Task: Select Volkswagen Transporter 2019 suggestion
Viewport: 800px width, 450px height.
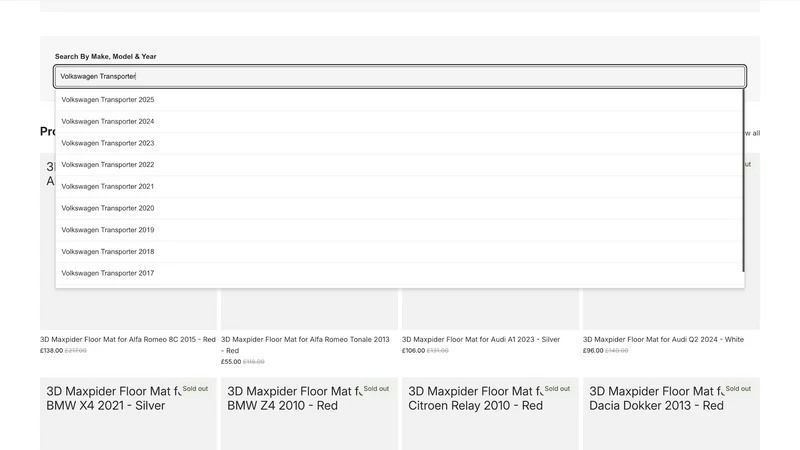Action: (399, 230)
